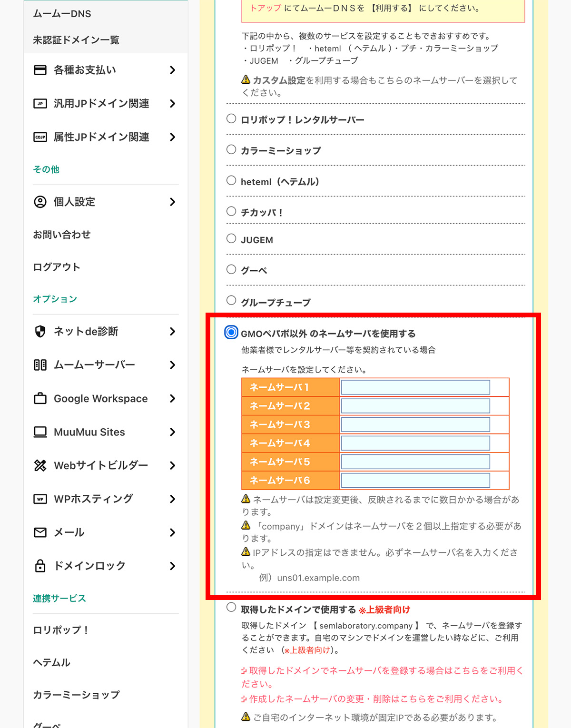Click the WPホスティング WP icon
This screenshot has width=571, height=728.
tap(40, 499)
